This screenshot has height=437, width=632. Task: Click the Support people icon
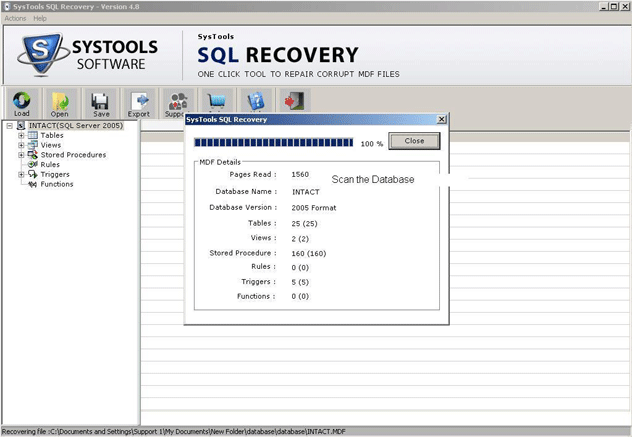pos(178,101)
